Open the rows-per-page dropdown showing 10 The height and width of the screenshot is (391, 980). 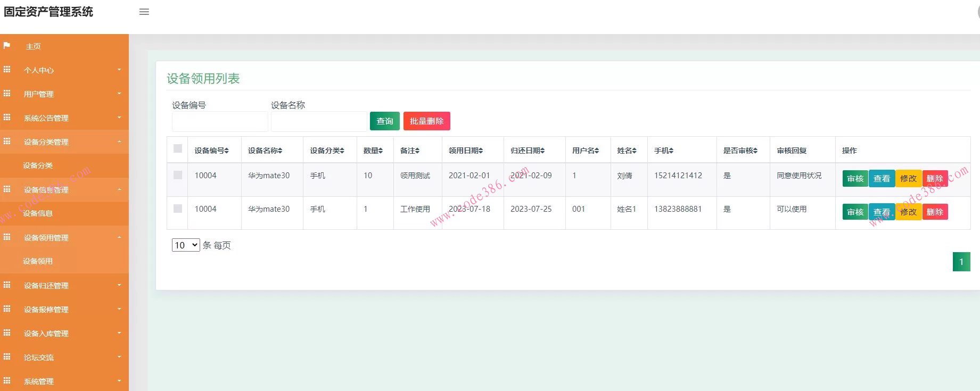click(185, 245)
